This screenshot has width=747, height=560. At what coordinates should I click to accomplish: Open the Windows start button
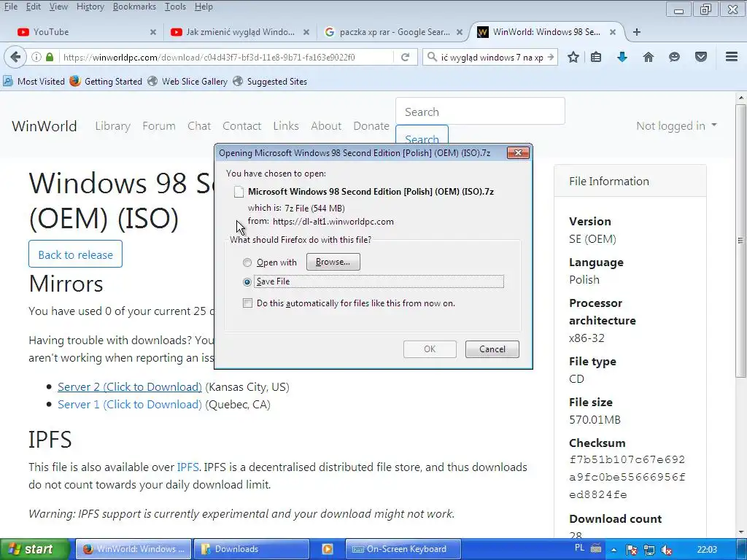coord(34,549)
